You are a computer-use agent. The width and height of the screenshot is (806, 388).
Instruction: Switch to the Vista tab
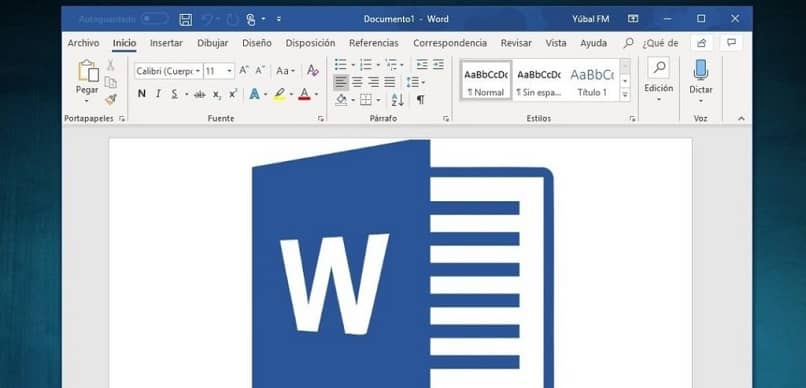556,43
